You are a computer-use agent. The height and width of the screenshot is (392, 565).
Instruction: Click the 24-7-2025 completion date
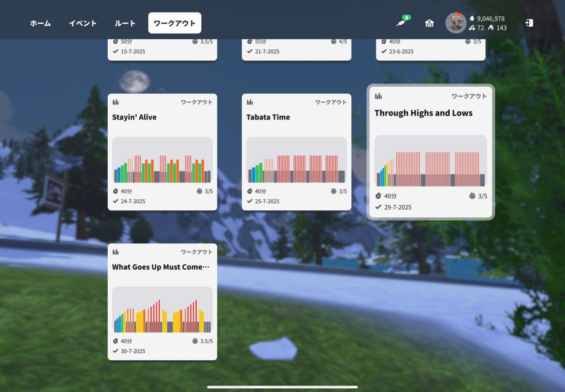tap(133, 202)
